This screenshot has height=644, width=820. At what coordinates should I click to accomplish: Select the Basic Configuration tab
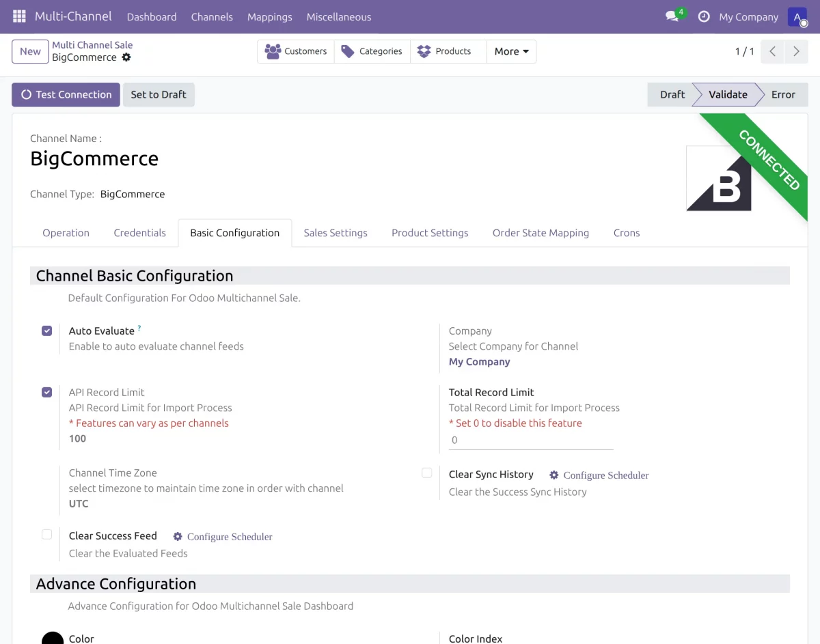coord(234,233)
